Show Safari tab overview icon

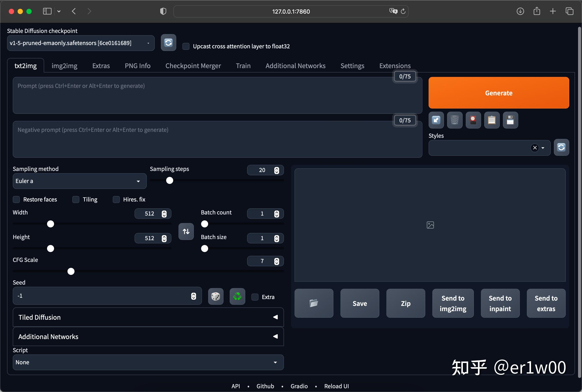click(569, 11)
